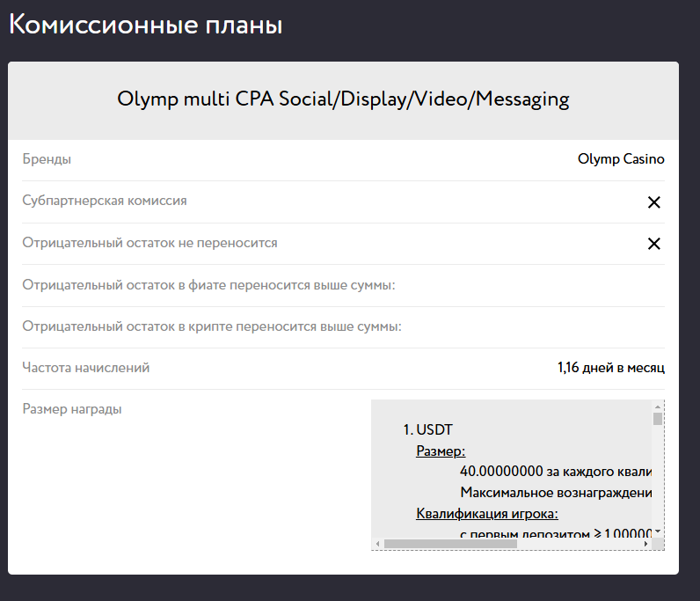Click the Частота начислений label
The height and width of the screenshot is (601, 700).
[86, 368]
